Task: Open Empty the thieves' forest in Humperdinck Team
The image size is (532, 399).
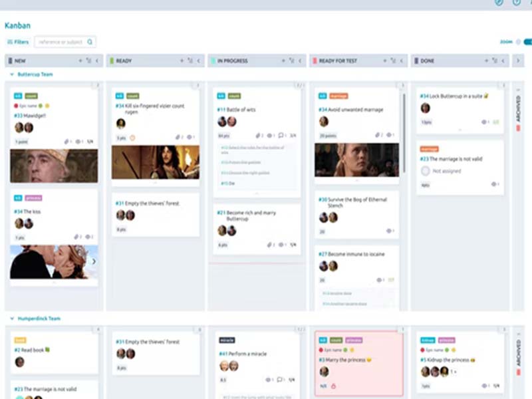Action: (148, 342)
